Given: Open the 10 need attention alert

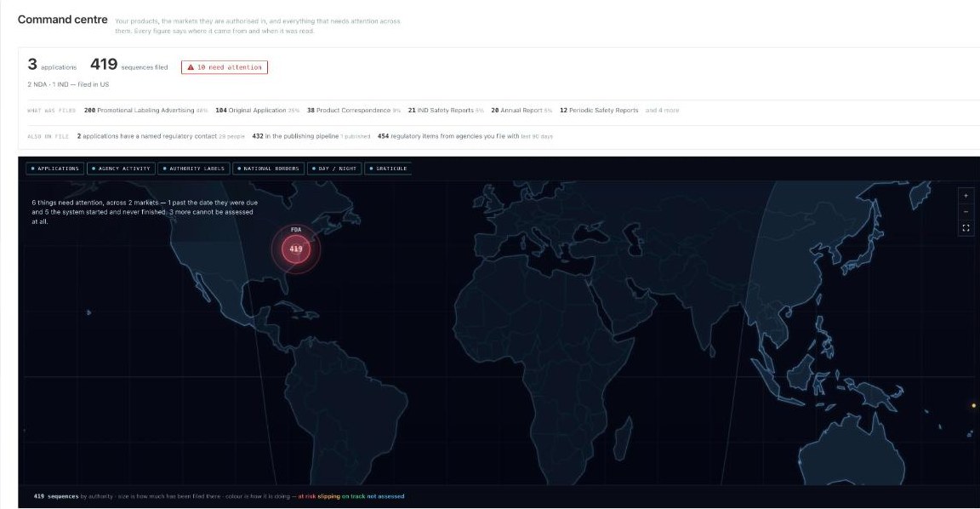Looking at the screenshot, I should (225, 67).
